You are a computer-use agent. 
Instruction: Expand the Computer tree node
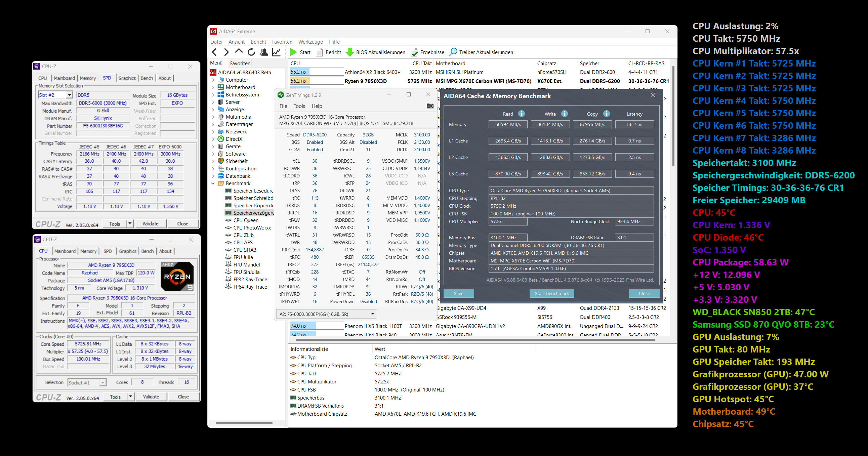click(x=213, y=80)
